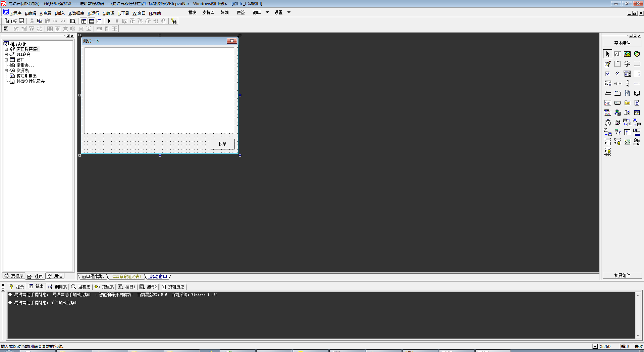Open the T.工具 menu
The width and height of the screenshot is (644, 352).
(123, 13)
